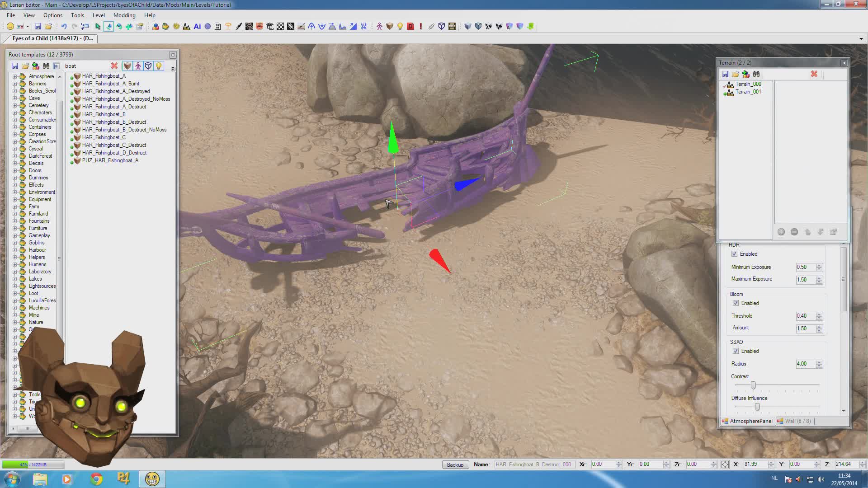Click the scissors icon in toolbar
The height and width of the screenshot is (488, 868).
pyautogui.click(x=363, y=27)
